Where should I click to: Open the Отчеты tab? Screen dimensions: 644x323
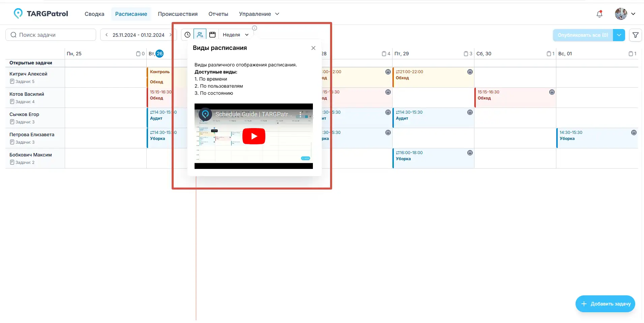[x=218, y=14]
